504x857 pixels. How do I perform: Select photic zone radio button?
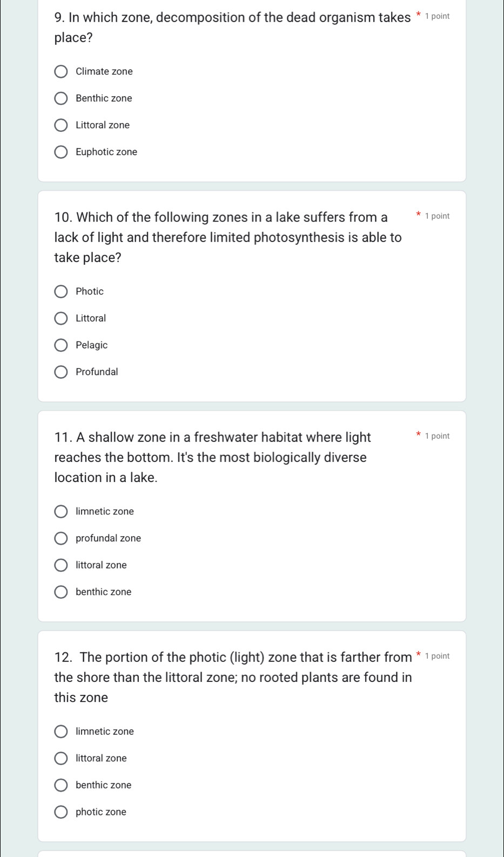[61, 812]
